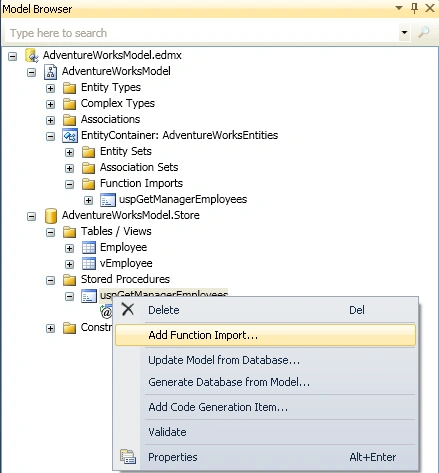The width and height of the screenshot is (439, 473).
Task: Expand the Entity Types folder
Action: (x=50, y=88)
